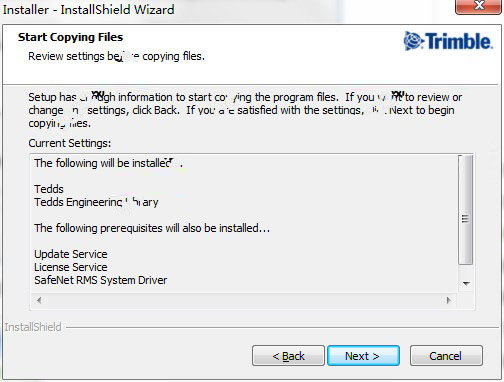Click the horizontal scroll left arrow
This screenshot has width=504, height=382.
(39, 300)
